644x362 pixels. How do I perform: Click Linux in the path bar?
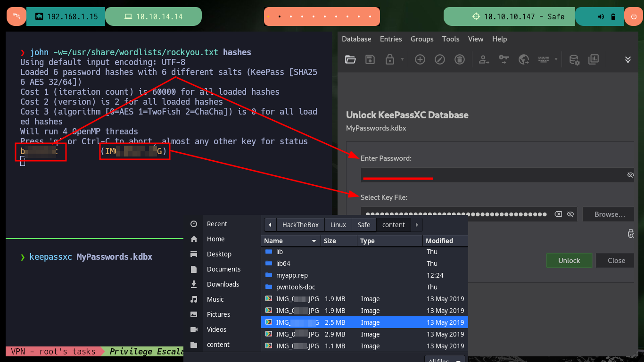click(338, 225)
